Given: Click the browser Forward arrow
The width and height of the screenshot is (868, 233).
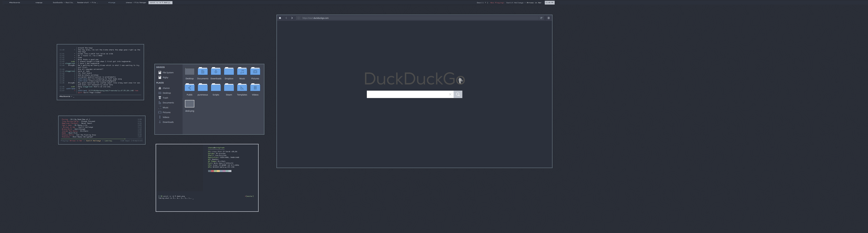Looking at the screenshot, I should pos(292,18).
